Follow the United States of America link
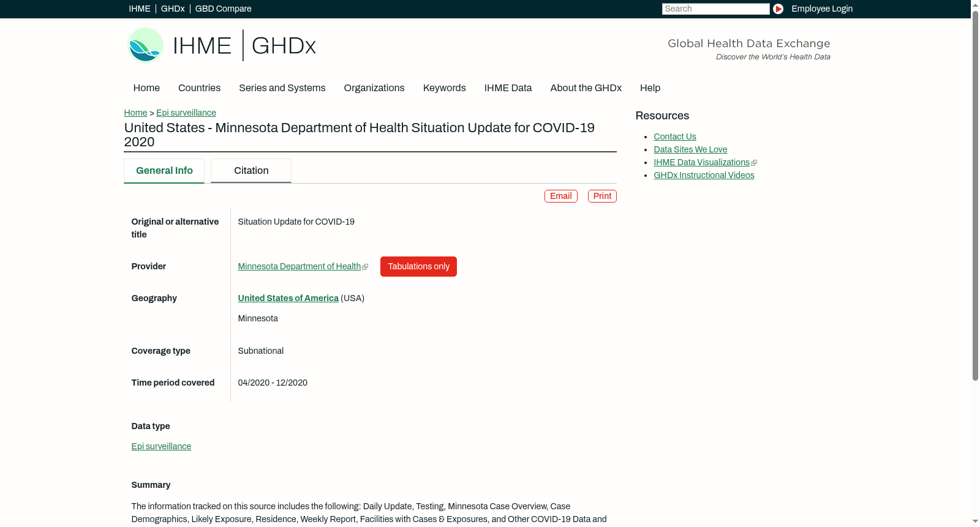This screenshot has height=527, width=980. 288,298
